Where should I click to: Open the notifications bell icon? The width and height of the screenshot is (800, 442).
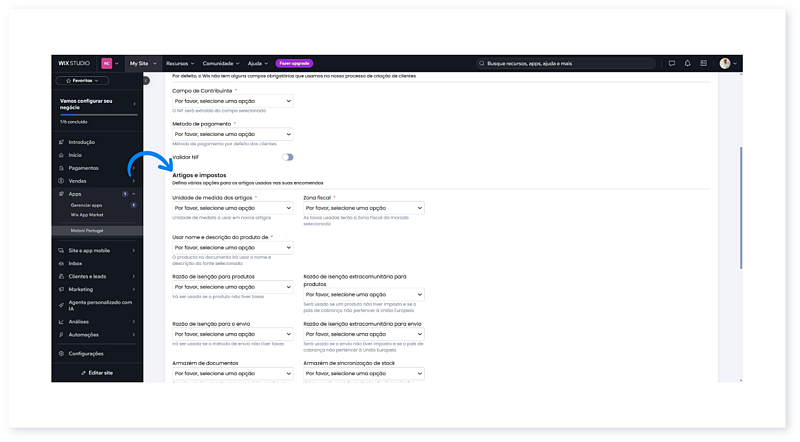(x=687, y=63)
